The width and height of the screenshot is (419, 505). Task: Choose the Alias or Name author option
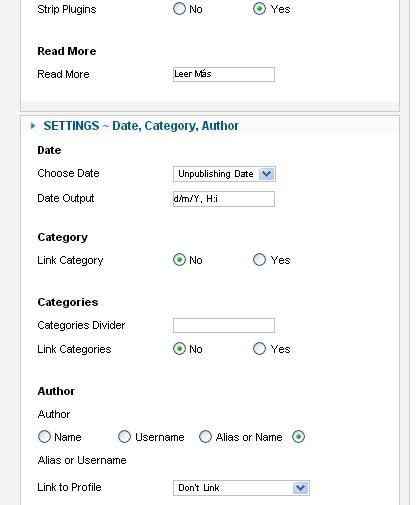[x=205, y=437]
